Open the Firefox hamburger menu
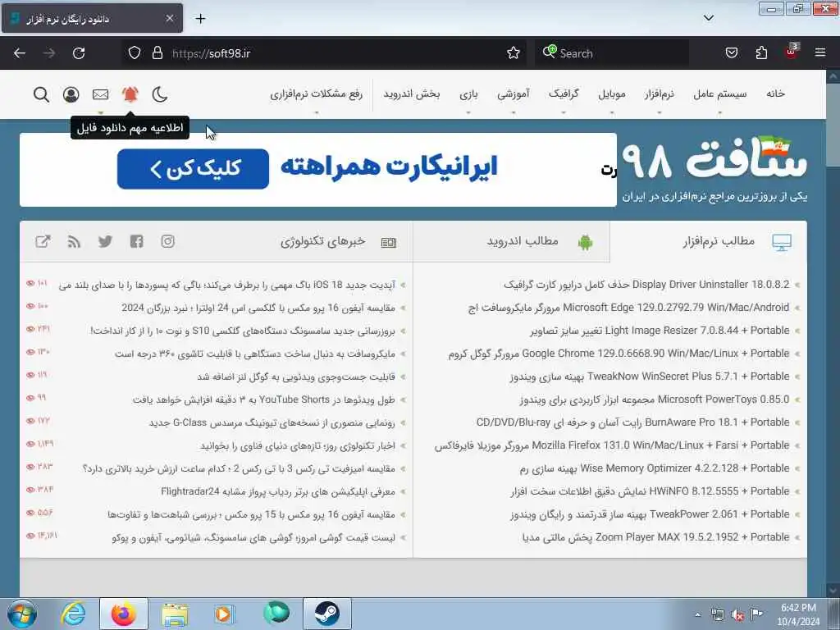 (820, 52)
